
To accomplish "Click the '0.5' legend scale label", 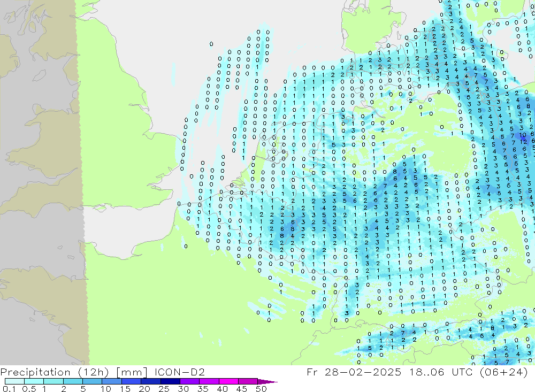I will click(29, 389).
